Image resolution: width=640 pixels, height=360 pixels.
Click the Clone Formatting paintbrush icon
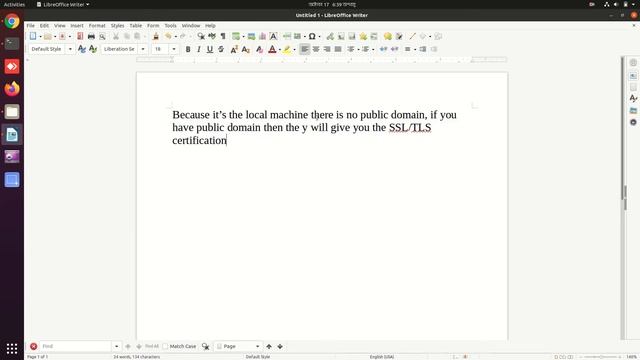(156, 36)
